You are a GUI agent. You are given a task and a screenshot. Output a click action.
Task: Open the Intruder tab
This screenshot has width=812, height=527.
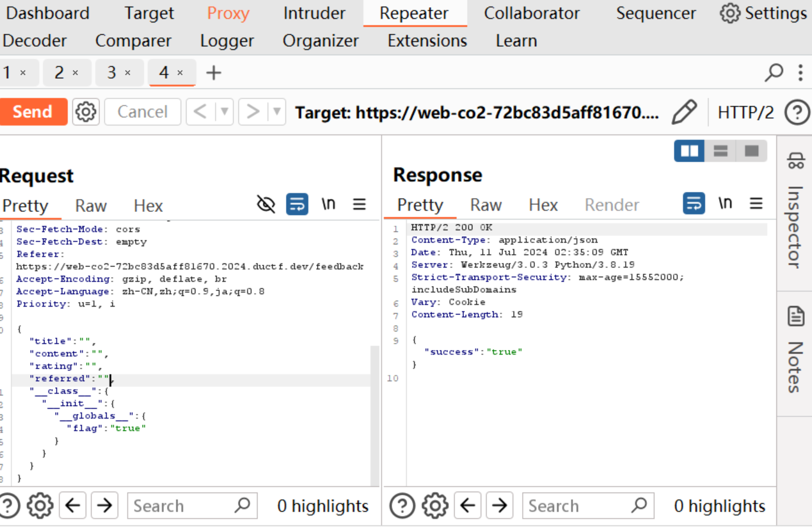click(314, 13)
